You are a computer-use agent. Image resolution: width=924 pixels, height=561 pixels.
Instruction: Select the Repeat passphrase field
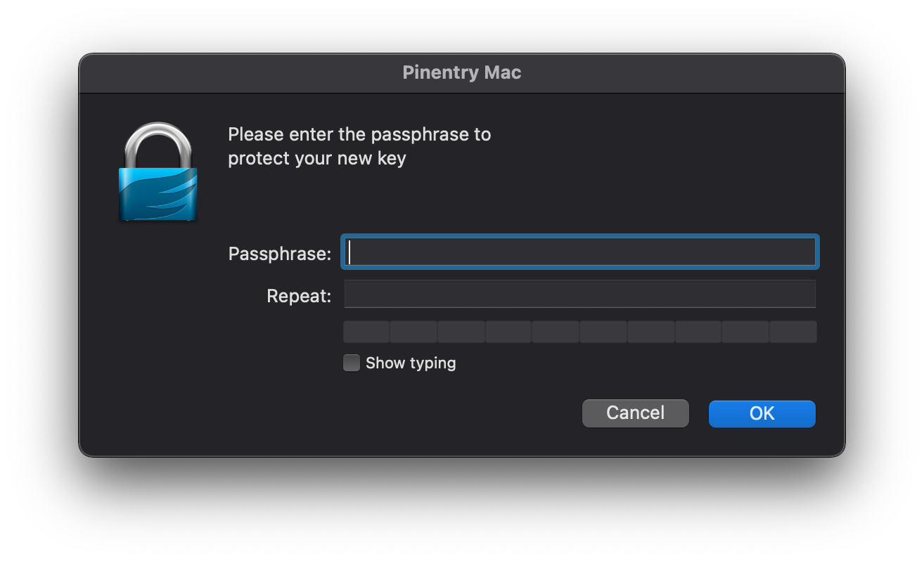(580, 294)
